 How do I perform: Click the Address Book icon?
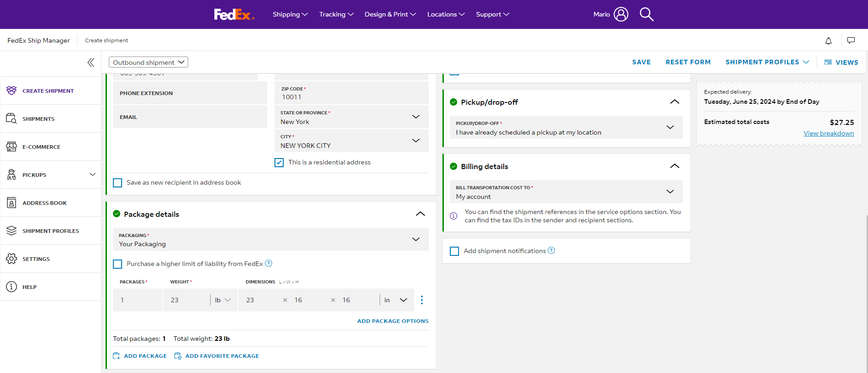11,203
